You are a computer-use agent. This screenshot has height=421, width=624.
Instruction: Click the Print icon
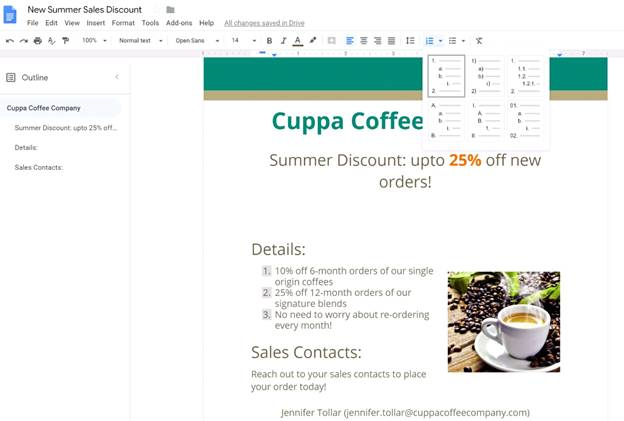click(x=38, y=41)
